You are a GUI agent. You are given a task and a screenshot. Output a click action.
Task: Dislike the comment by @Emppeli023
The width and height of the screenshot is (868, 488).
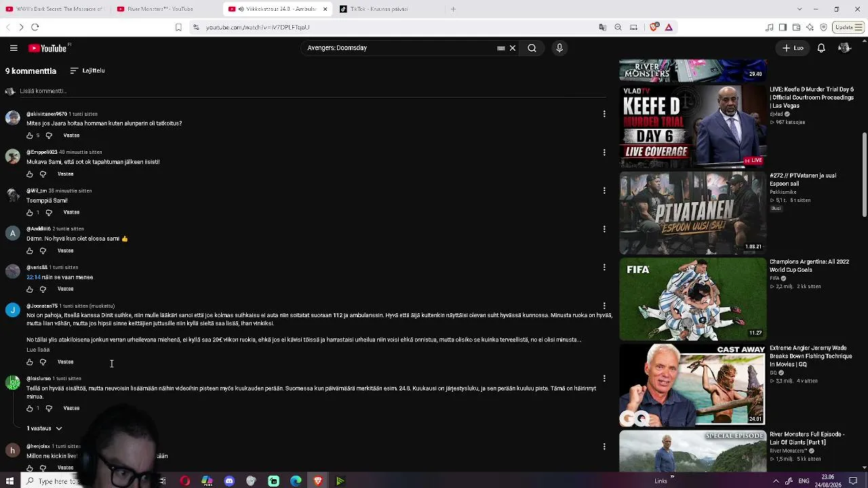[x=43, y=174]
